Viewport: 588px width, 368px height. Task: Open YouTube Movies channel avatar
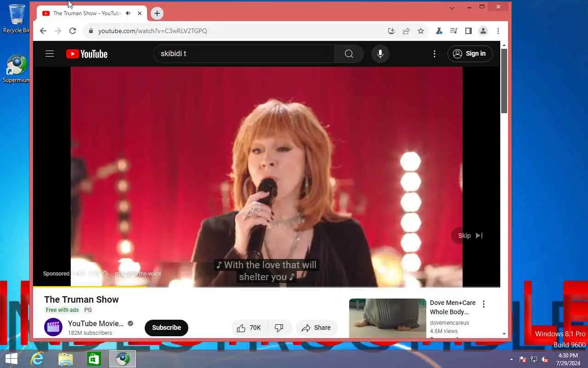pos(53,328)
